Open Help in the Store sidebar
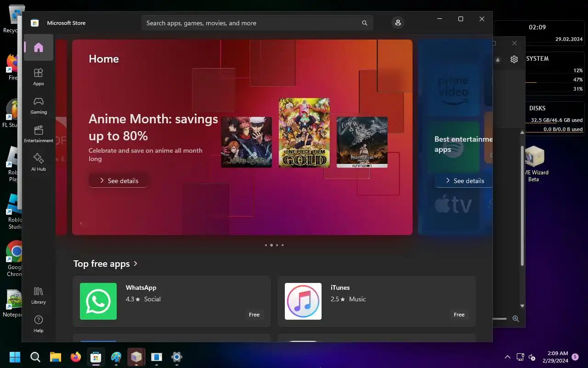The height and width of the screenshot is (368, 588). (x=39, y=323)
